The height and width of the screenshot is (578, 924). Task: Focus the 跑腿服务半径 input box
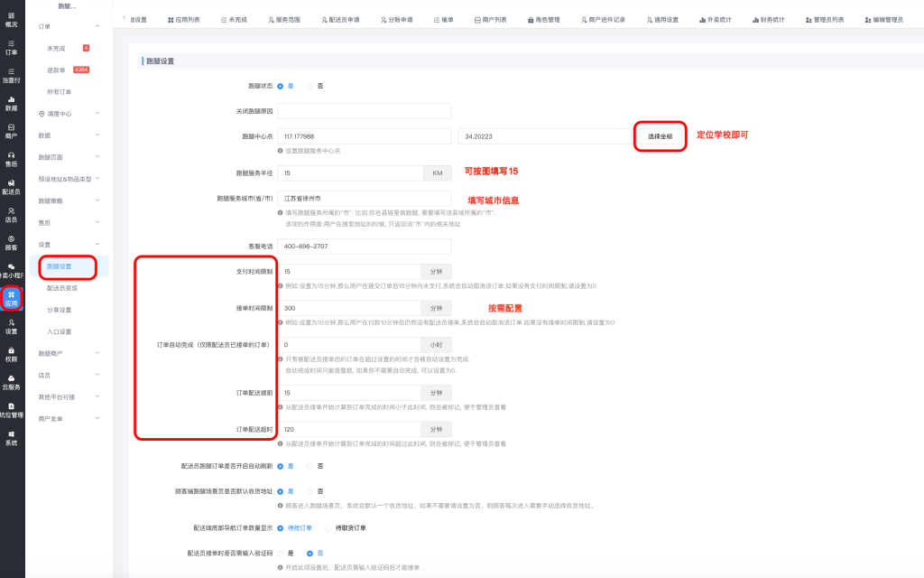coord(349,172)
